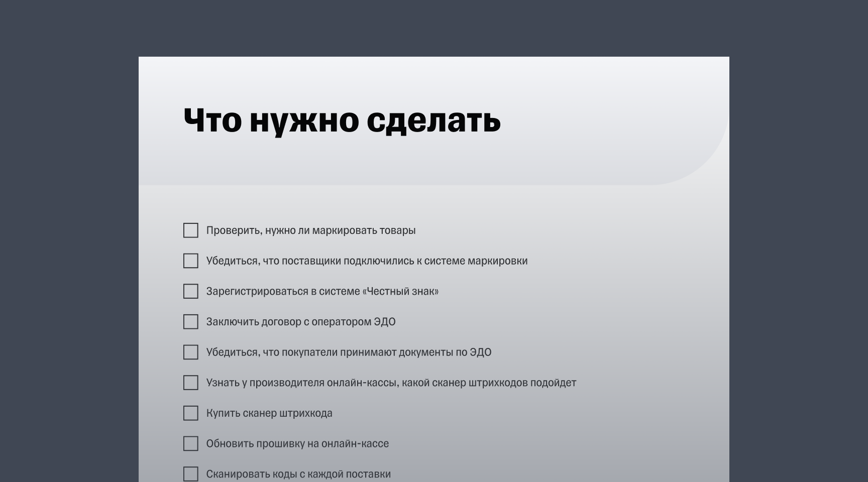Check the box for 'Убедиться, что покупатели принимают документы'
The height and width of the screenshot is (482, 868).
[x=191, y=352]
